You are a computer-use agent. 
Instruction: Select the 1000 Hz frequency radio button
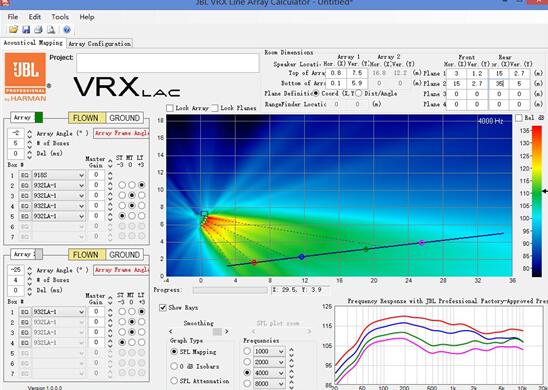[x=247, y=351]
